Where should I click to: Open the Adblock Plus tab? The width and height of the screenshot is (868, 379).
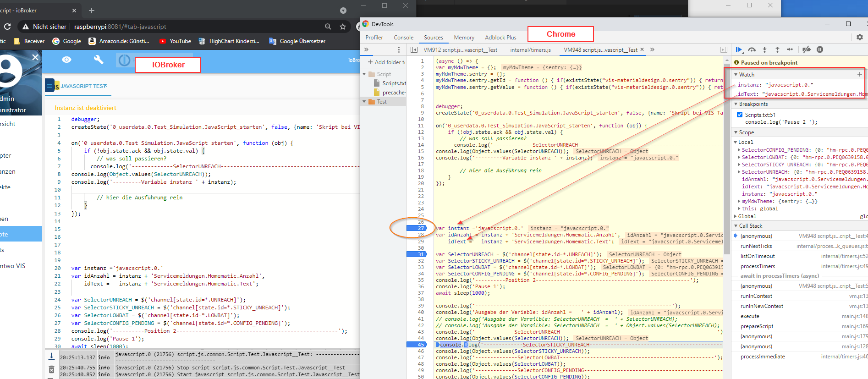pos(500,38)
